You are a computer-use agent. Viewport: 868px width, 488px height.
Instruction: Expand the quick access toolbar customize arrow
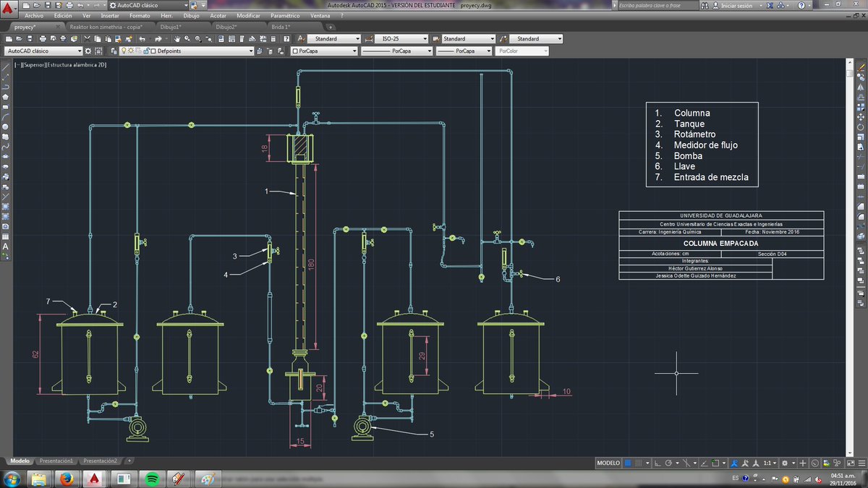pyautogui.click(x=204, y=5)
